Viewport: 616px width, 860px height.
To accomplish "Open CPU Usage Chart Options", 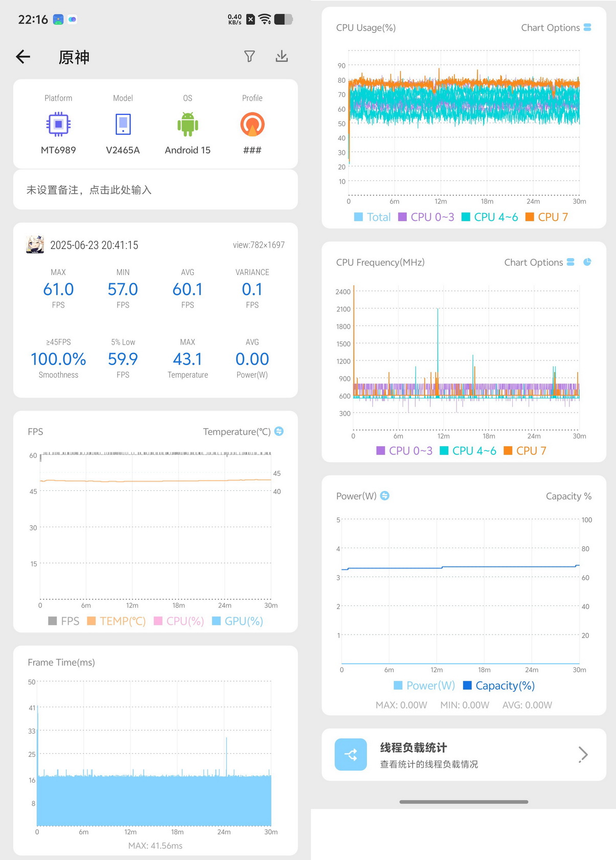I will (x=556, y=28).
